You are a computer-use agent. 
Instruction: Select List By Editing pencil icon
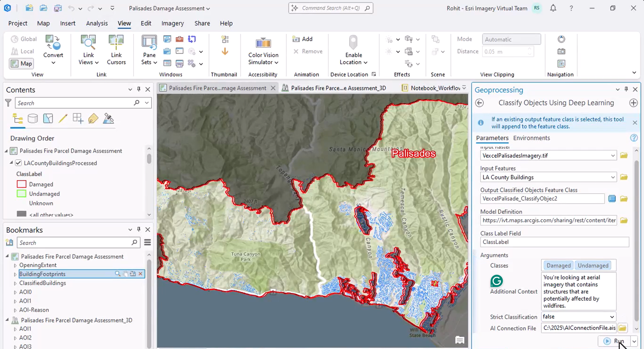(63, 118)
